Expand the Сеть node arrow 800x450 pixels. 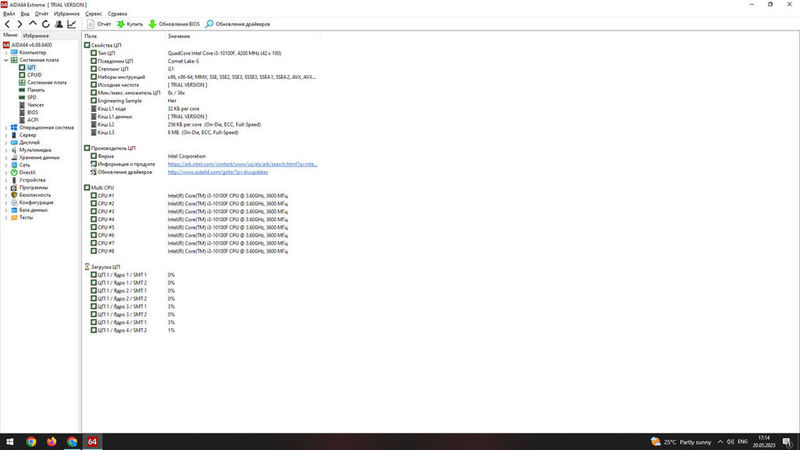(x=6, y=165)
